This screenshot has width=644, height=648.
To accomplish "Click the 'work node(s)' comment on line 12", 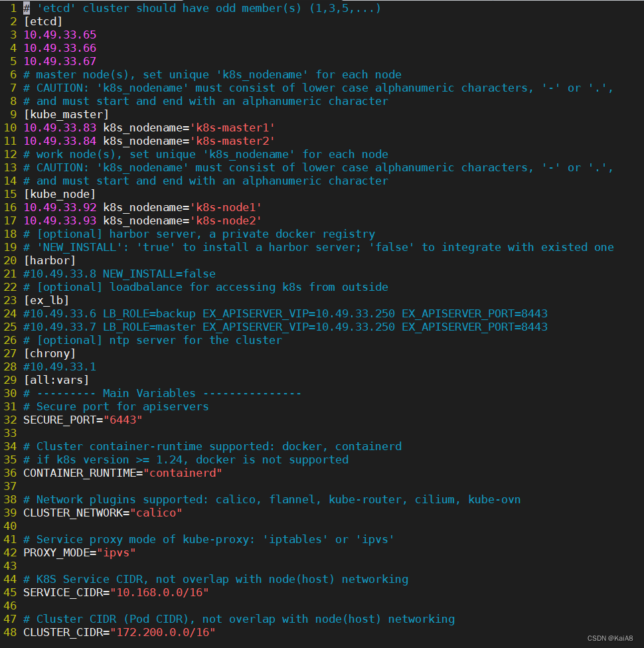I will tap(206, 154).
